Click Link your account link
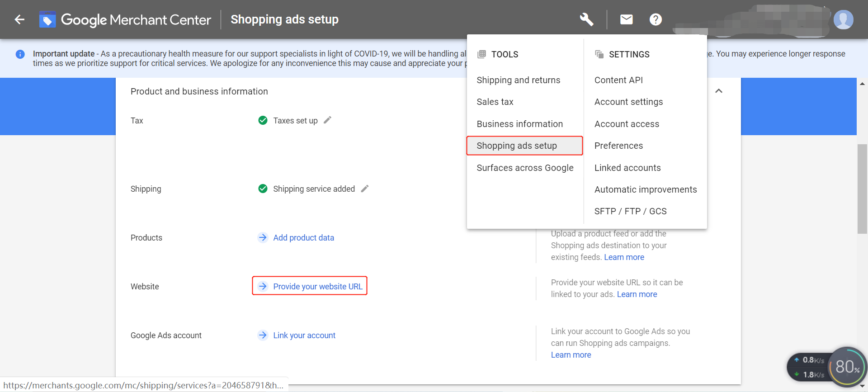Image resolution: width=868 pixels, height=392 pixels. [x=304, y=335]
